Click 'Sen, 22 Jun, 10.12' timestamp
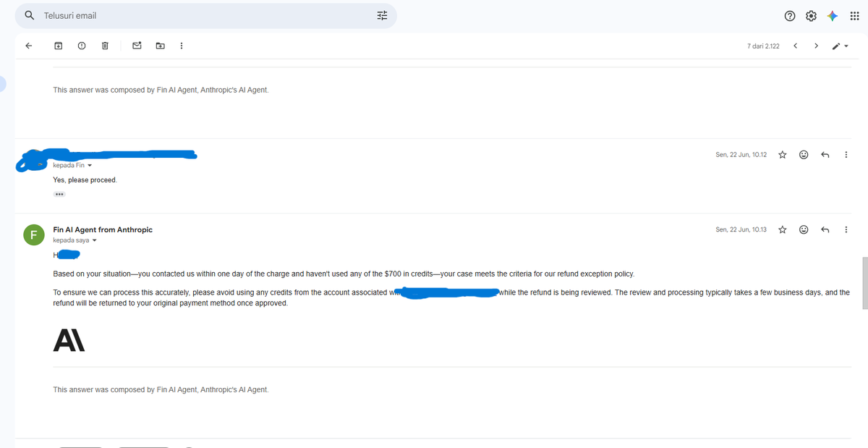 tap(741, 154)
